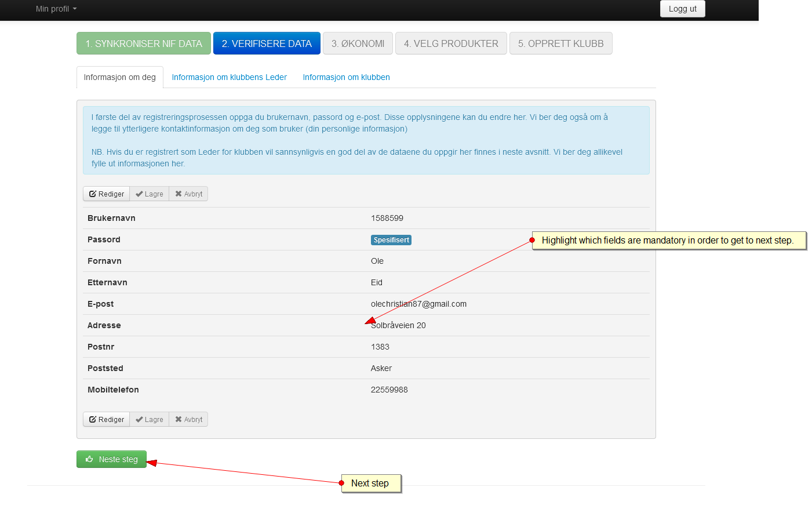Proceed with the green Neste steg button

[111, 459]
